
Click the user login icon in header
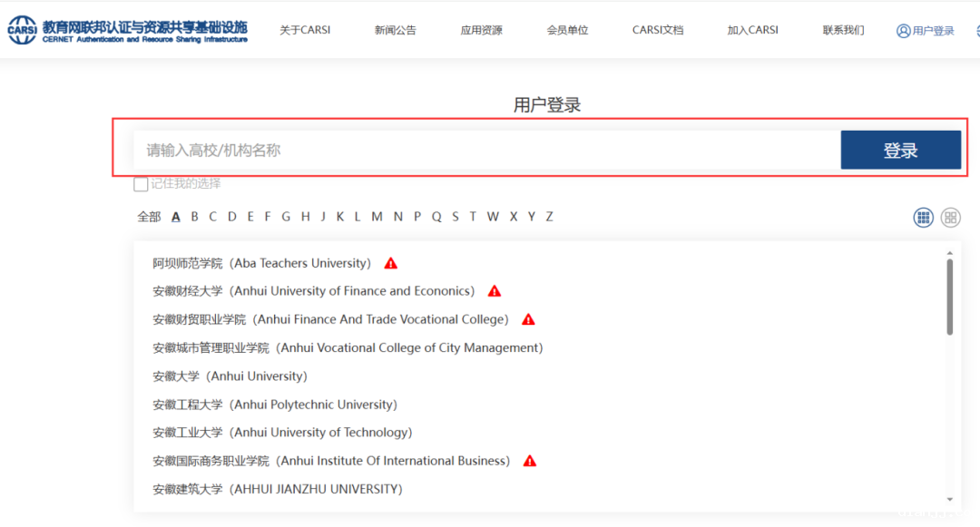coord(903,31)
